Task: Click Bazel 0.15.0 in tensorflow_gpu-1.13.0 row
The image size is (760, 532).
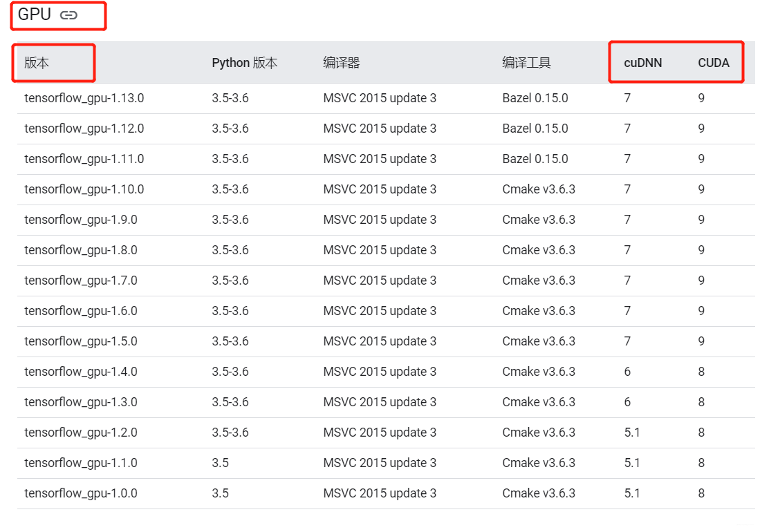Action: [x=535, y=98]
